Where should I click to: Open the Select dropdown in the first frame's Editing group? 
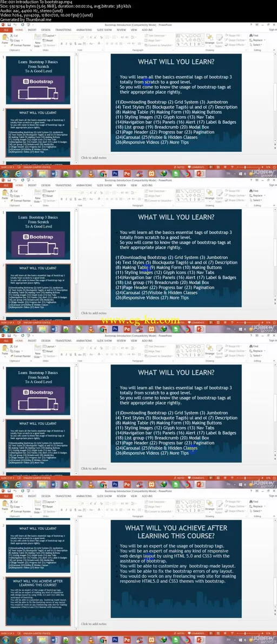click(x=255, y=45)
